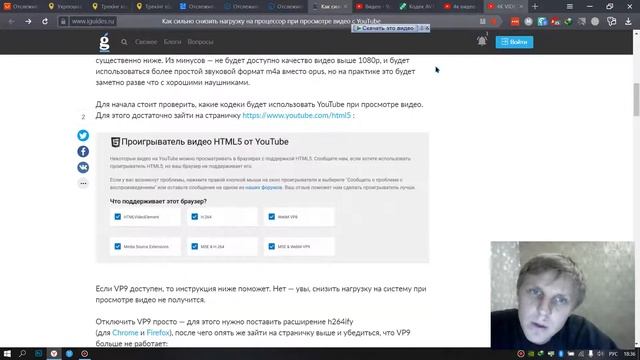Click the iGuides site logo
The height and width of the screenshot is (360, 640).
pos(104,42)
